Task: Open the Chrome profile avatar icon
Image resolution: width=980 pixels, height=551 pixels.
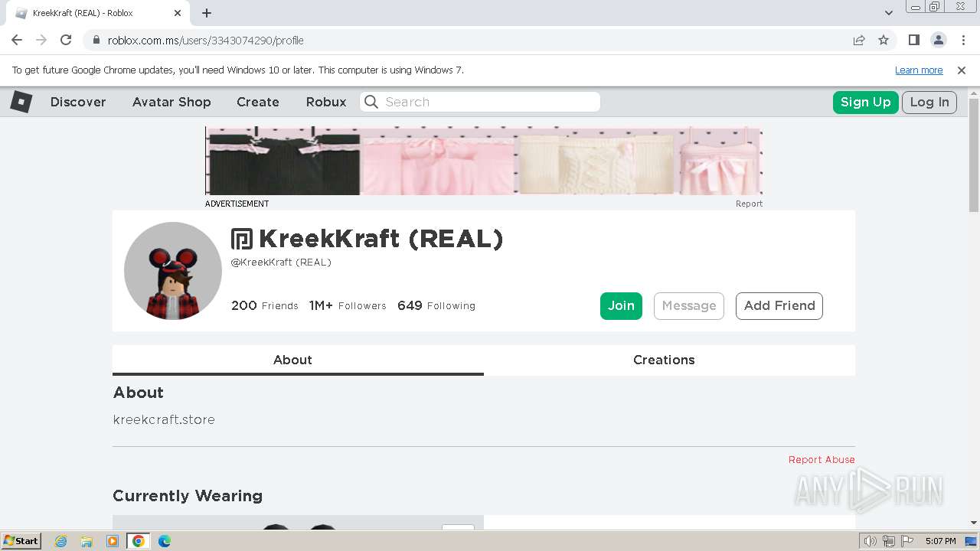Action: [939, 40]
